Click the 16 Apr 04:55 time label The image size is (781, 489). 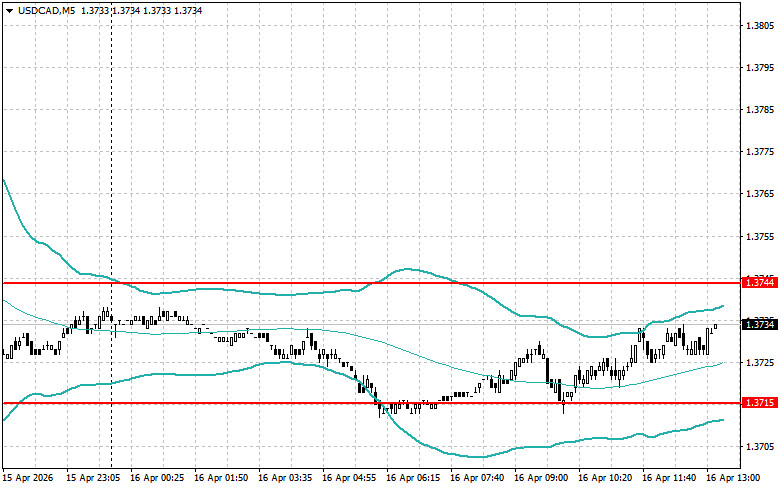pyautogui.click(x=349, y=478)
